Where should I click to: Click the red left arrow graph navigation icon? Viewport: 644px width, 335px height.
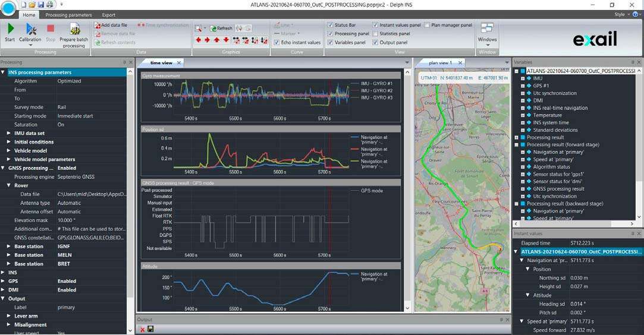tap(198, 40)
